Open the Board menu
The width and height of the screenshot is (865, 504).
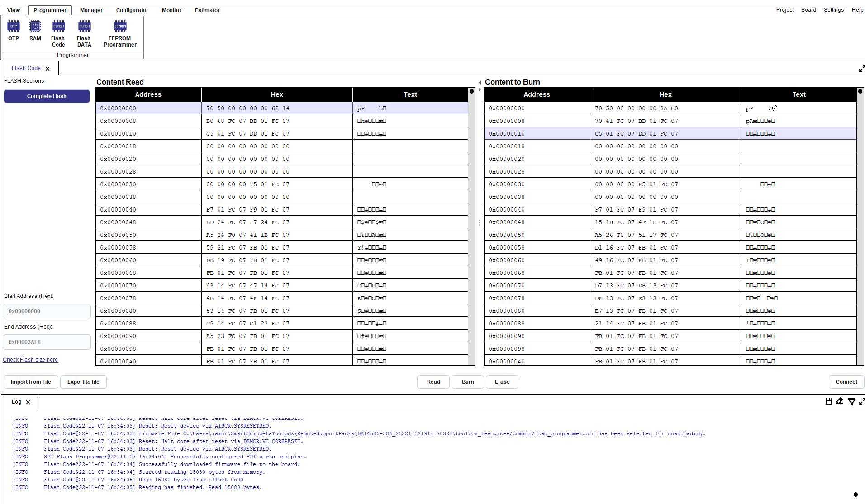pyautogui.click(x=808, y=10)
